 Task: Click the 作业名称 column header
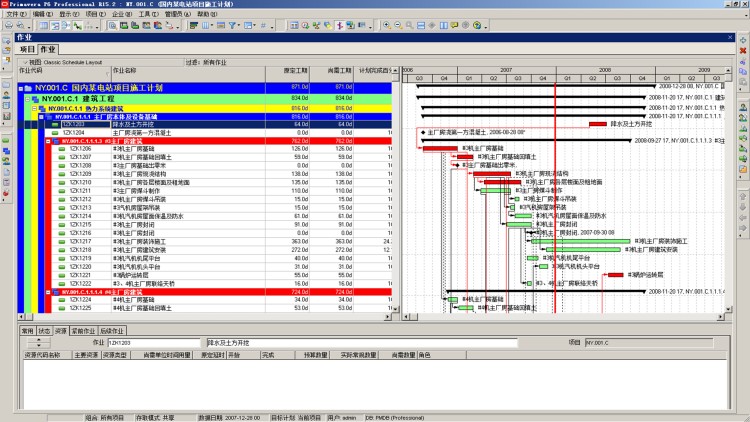pyautogui.click(x=188, y=74)
